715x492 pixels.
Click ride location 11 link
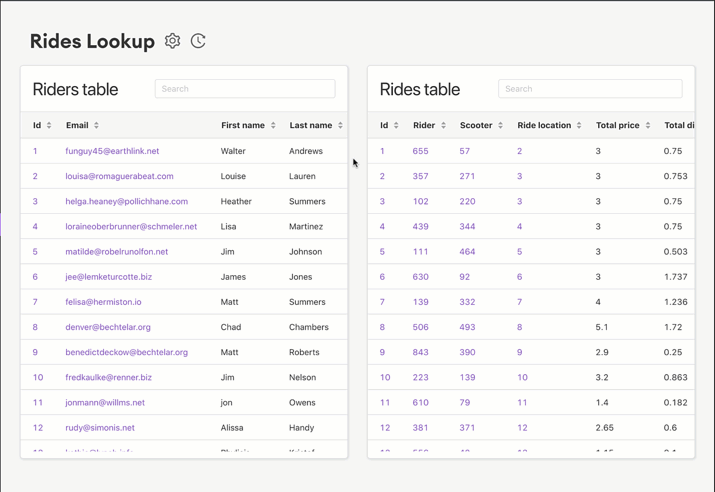[x=522, y=402]
